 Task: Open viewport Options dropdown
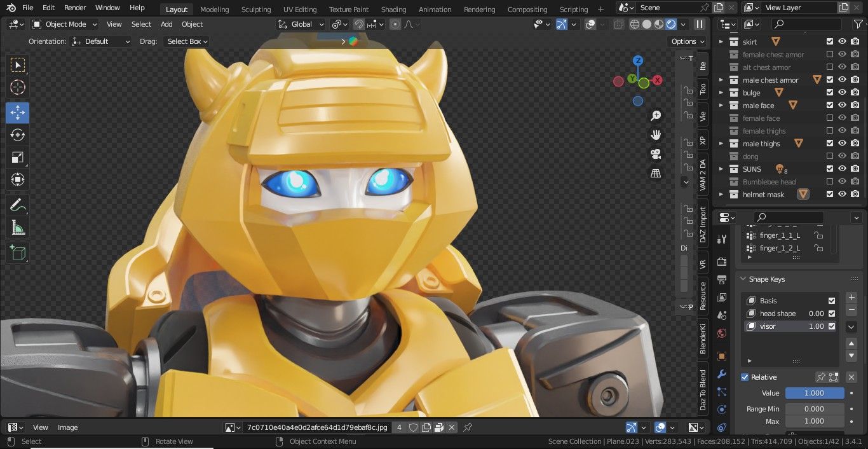(688, 41)
